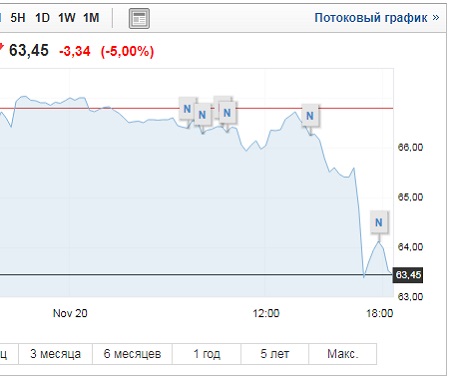
Task: Open the chart news table icon
Action: 139,18
